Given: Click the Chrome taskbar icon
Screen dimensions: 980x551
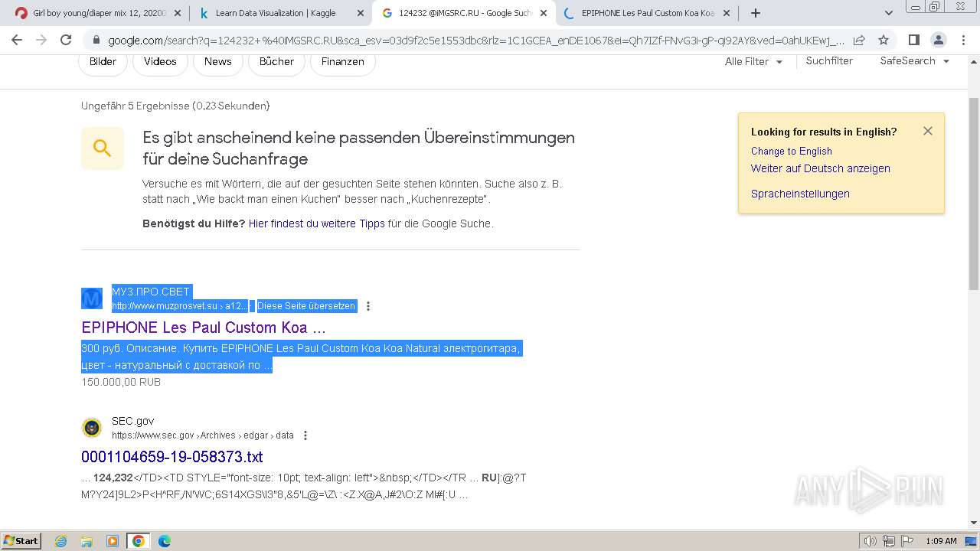Looking at the screenshot, I should point(139,541).
